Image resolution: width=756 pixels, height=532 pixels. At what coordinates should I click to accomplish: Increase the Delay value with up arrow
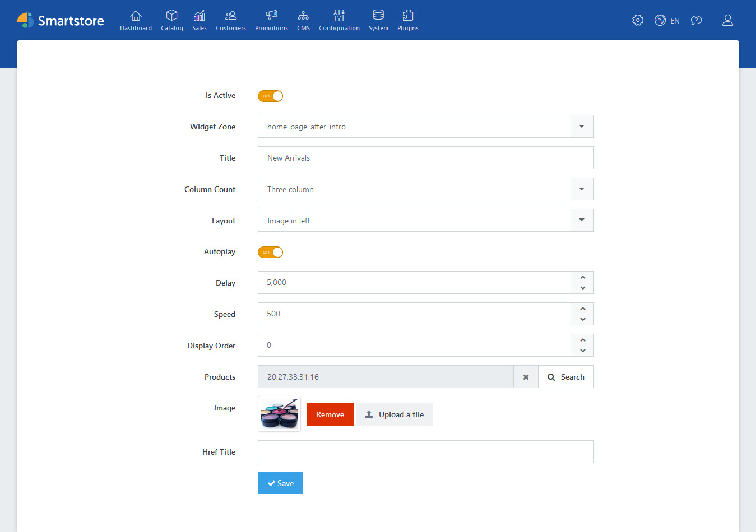pos(582,277)
